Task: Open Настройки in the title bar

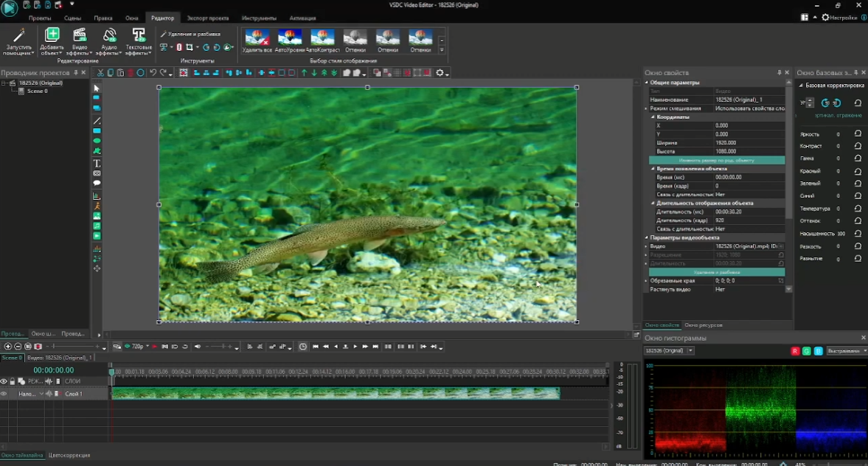Action: (x=839, y=18)
